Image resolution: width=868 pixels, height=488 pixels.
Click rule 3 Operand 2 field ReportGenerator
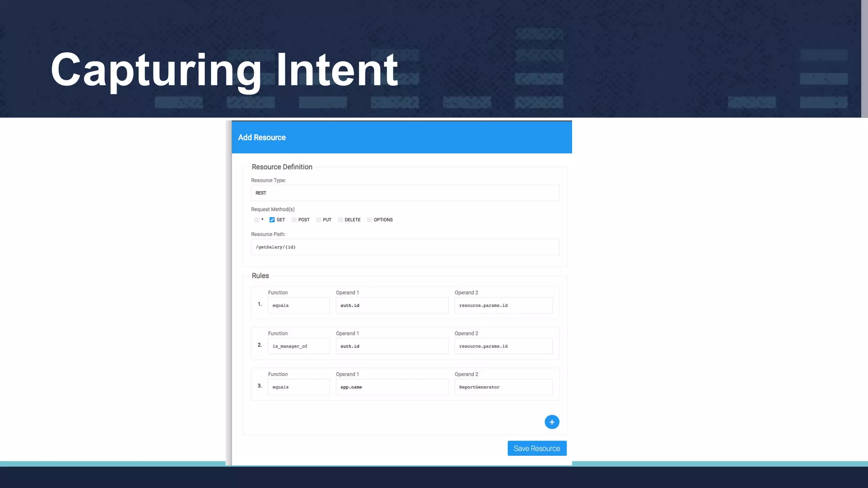coord(504,387)
